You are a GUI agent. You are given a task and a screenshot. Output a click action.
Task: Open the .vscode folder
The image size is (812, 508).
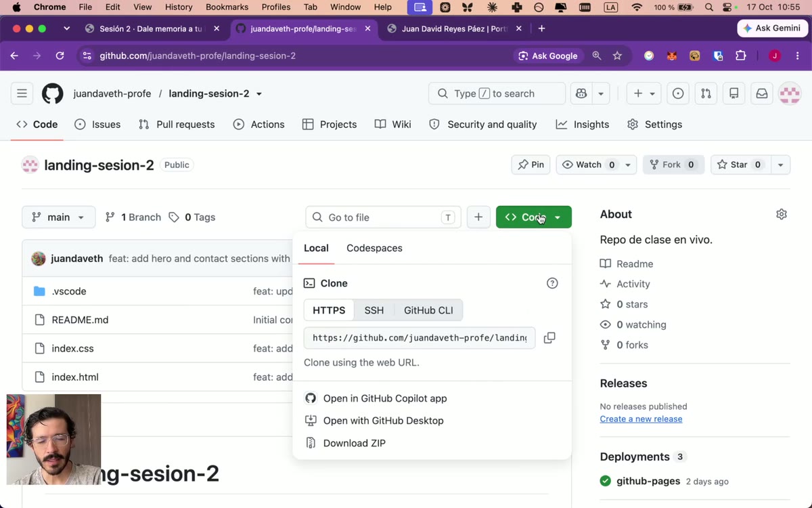(69, 291)
